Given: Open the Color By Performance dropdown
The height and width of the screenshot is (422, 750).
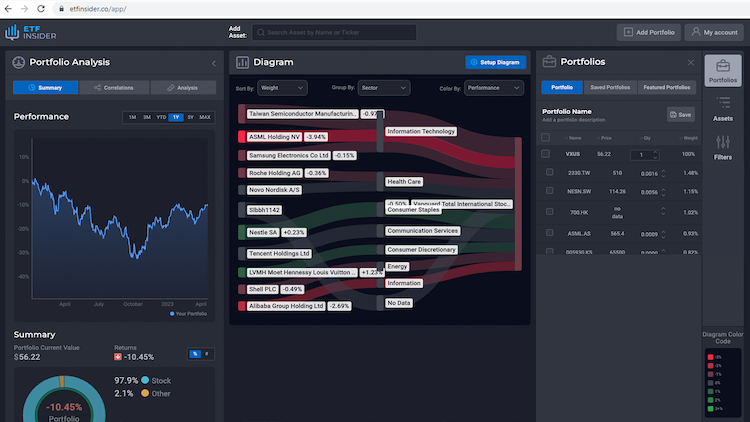Looking at the screenshot, I should click(x=494, y=88).
